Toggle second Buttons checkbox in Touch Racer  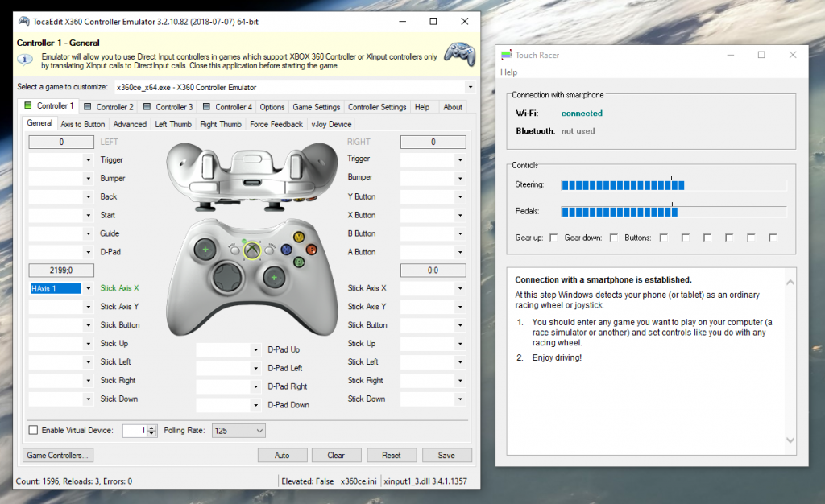click(685, 238)
